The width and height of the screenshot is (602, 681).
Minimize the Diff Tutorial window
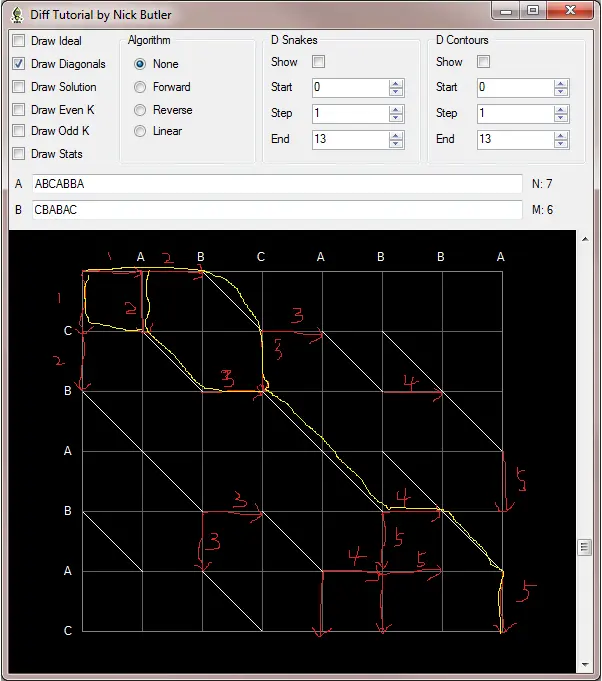[x=506, y=11]
